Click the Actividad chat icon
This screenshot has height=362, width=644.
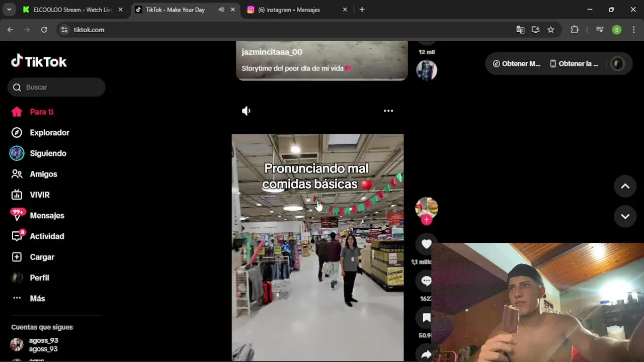18,236
